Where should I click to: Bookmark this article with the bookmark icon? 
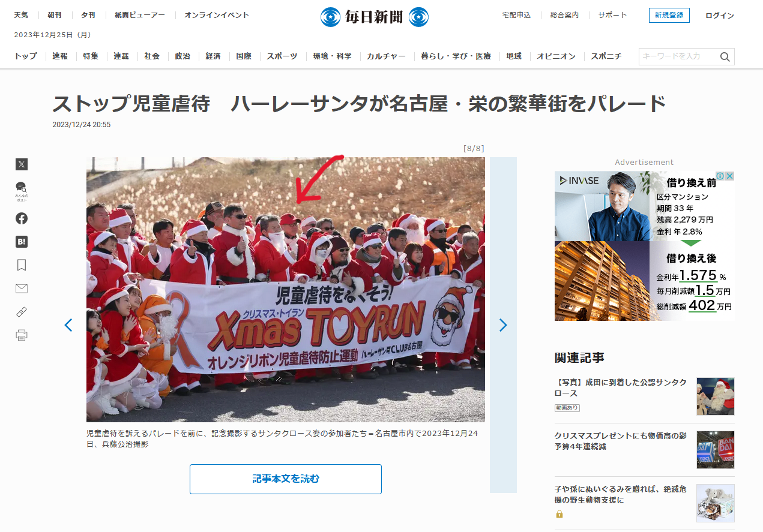click(x=22, y=265)
